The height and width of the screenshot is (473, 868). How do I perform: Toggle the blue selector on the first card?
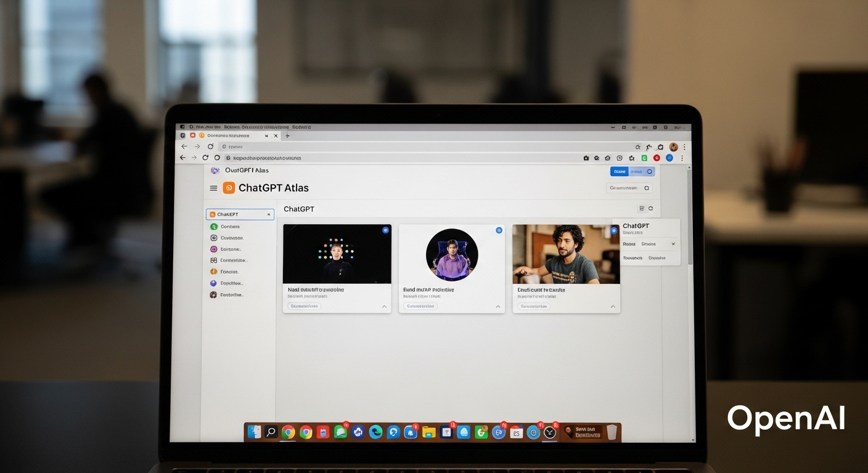[386, 230]
